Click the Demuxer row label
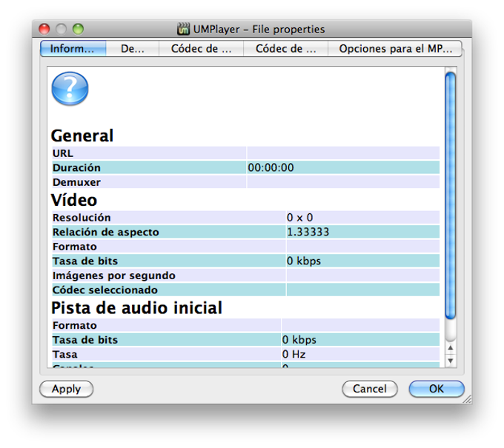Viewport: 504px width, 448px height. coord(76,182)
